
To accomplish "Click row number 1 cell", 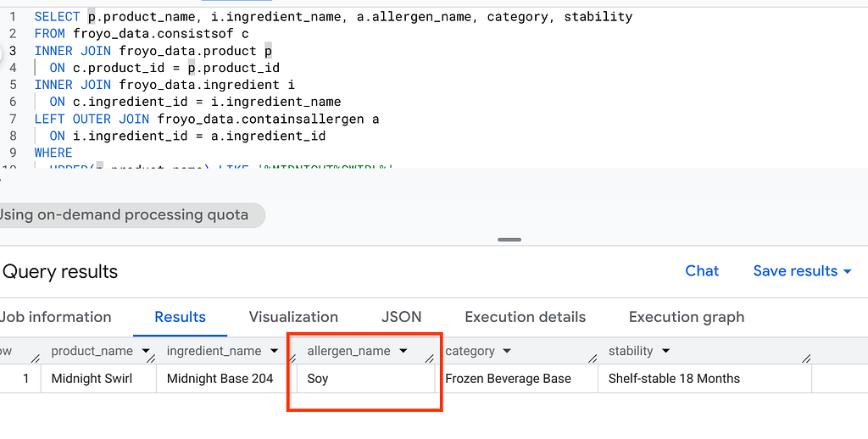I will 20,379.
